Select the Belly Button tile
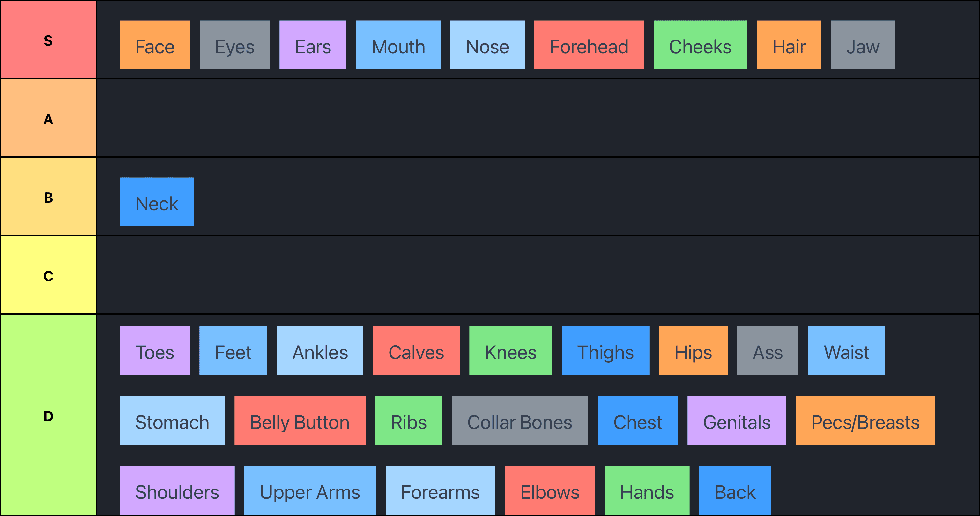 (x=300, y=421)
